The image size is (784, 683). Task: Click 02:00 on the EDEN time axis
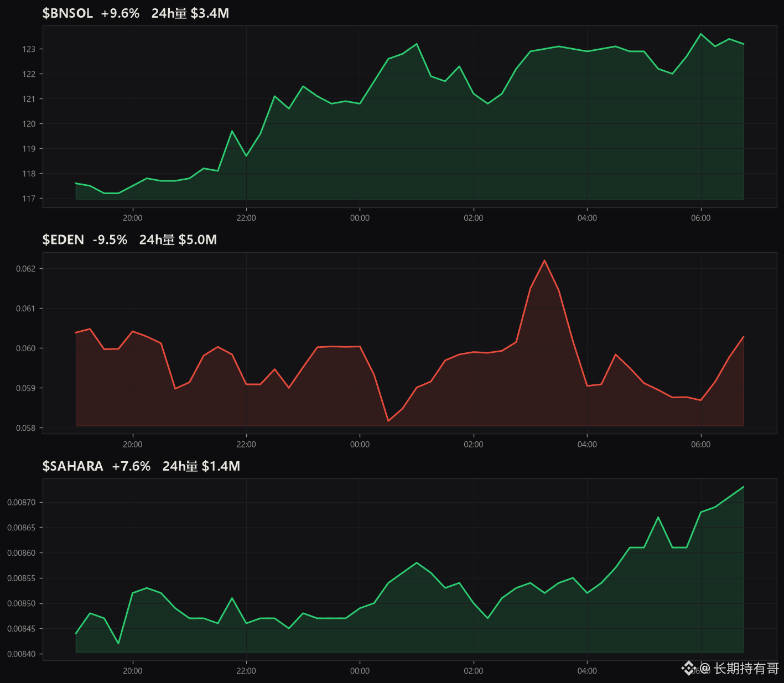(474, 445)
